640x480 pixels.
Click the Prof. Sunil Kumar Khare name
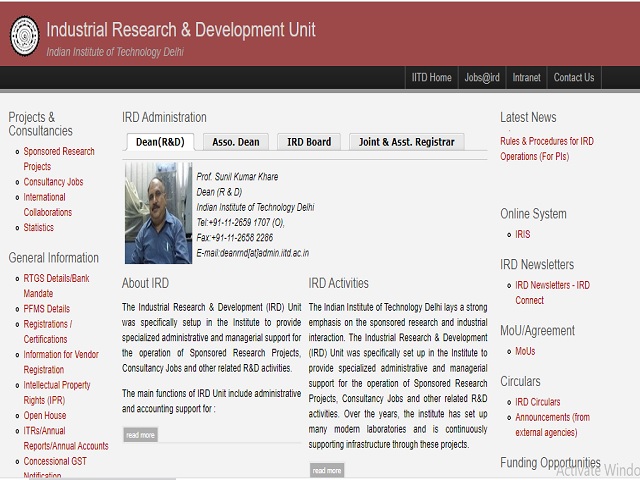(237, 177)
